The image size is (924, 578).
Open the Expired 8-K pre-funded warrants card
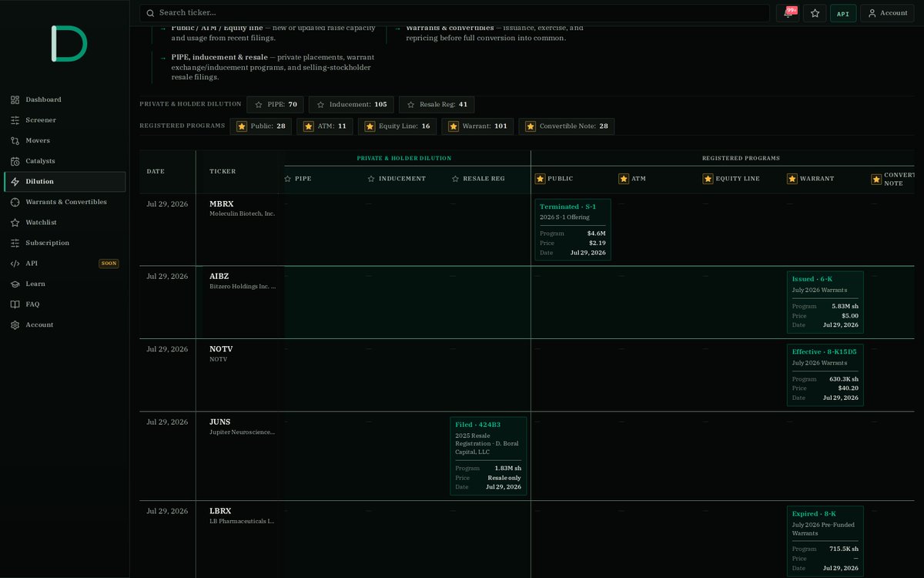point(825,541)
